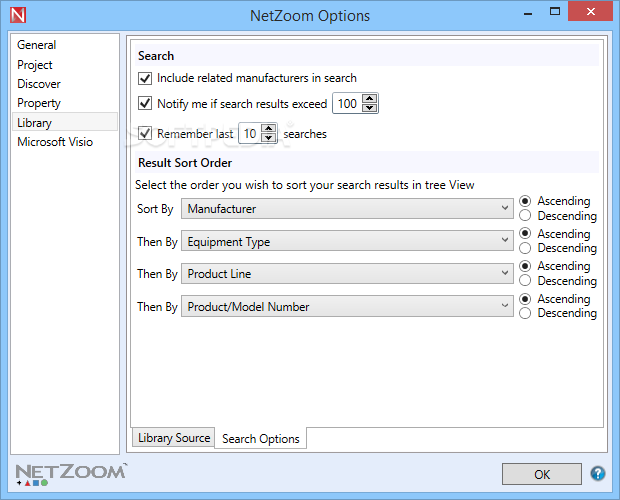Toggle the Remember last searches checkbox
The width and height of the screenshot is (620, 500).
click(x=145, y=133)
